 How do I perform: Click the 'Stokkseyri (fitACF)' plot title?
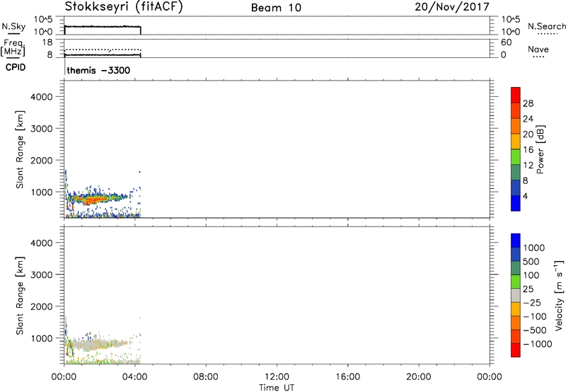(124, 7)
